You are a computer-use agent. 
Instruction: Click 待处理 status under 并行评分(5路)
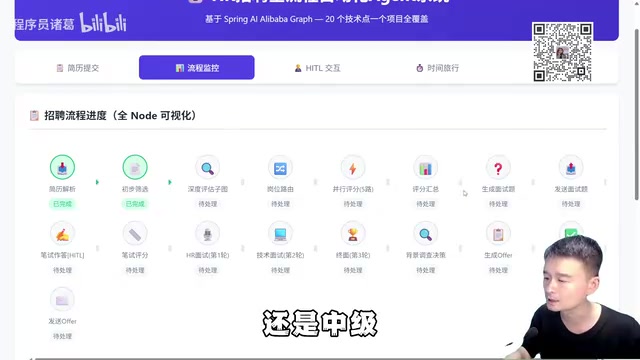[x=353, y=204]
